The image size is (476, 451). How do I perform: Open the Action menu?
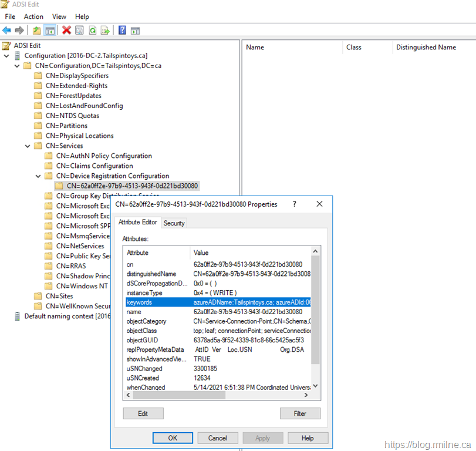point(33,16)
